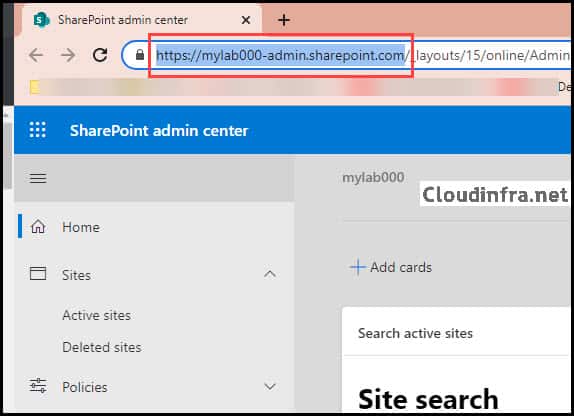This screenshot has width=574, height=416.
Task: Click the Policies sliders icon
Action: click(38, 386)
